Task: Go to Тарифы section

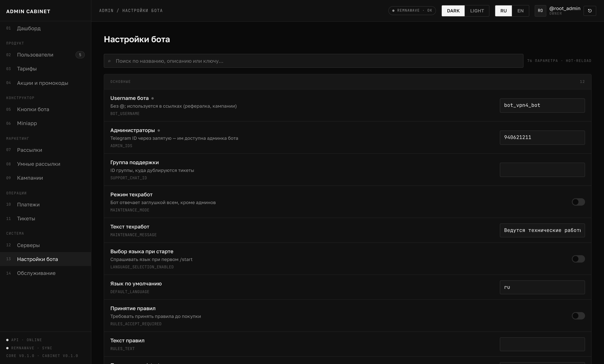Action: [x=45, y=69]
